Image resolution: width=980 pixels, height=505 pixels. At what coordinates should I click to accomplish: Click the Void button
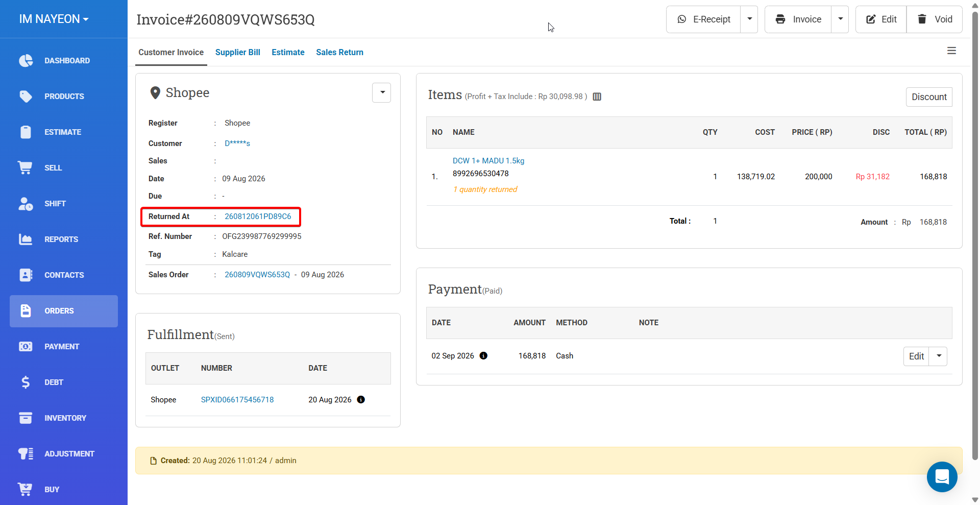click(x=934, y=19)
